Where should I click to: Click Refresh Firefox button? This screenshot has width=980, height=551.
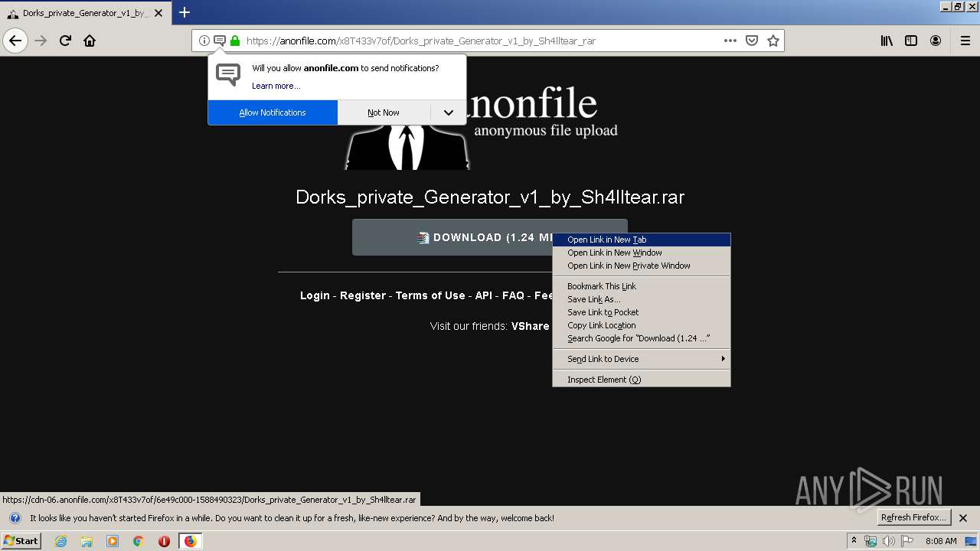coord(913,518)
